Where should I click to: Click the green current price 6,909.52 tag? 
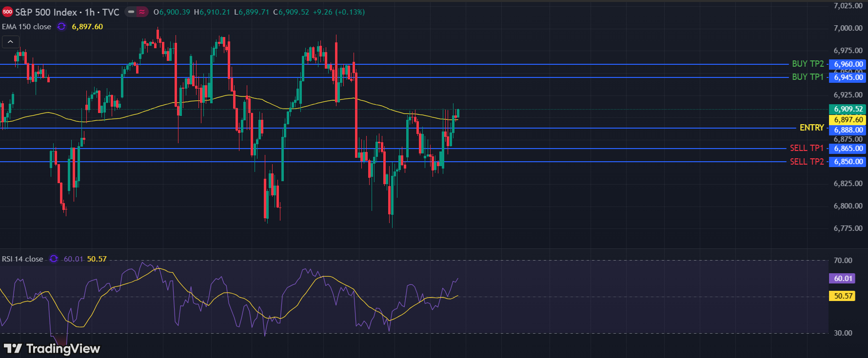(x=848, y=109)
